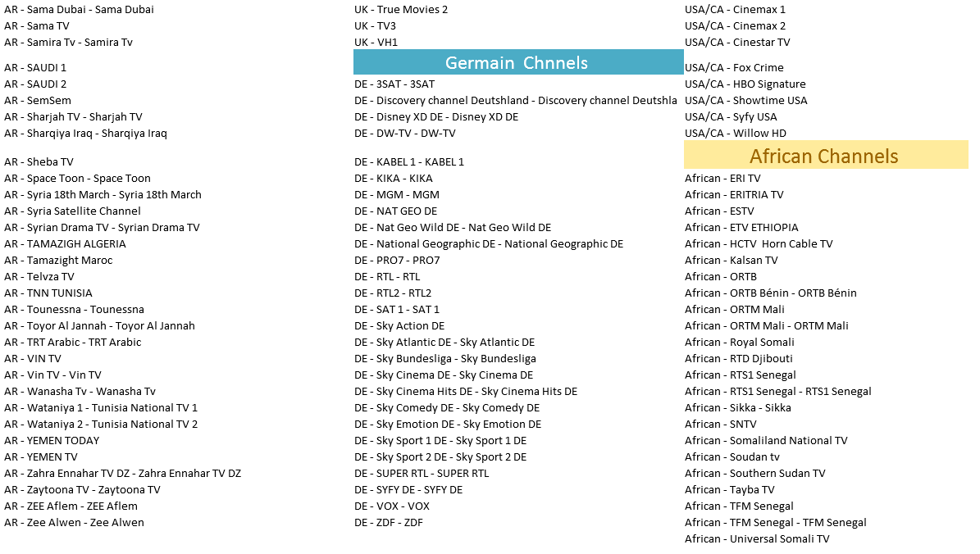Image resolution: width=980 pixels, height=554 pixels.
Task: Select the 'African Channels' yellow header
Action: [826, 155]
